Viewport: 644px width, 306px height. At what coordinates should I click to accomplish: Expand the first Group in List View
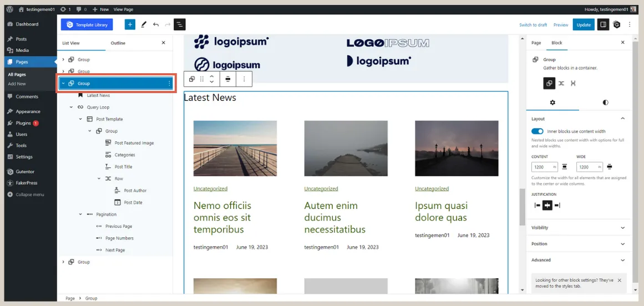[63, 59]
